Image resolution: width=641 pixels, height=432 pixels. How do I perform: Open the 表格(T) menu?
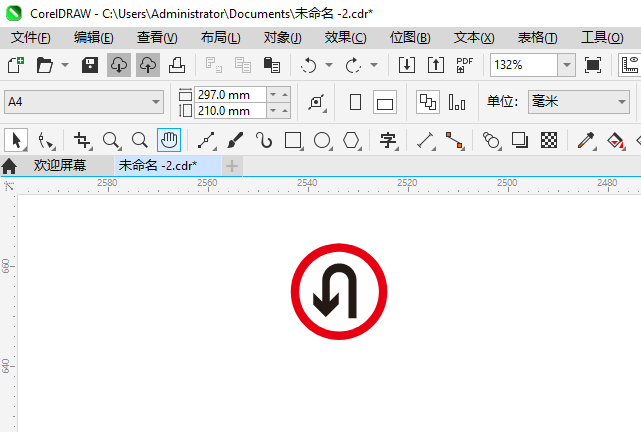pos(537,38)
